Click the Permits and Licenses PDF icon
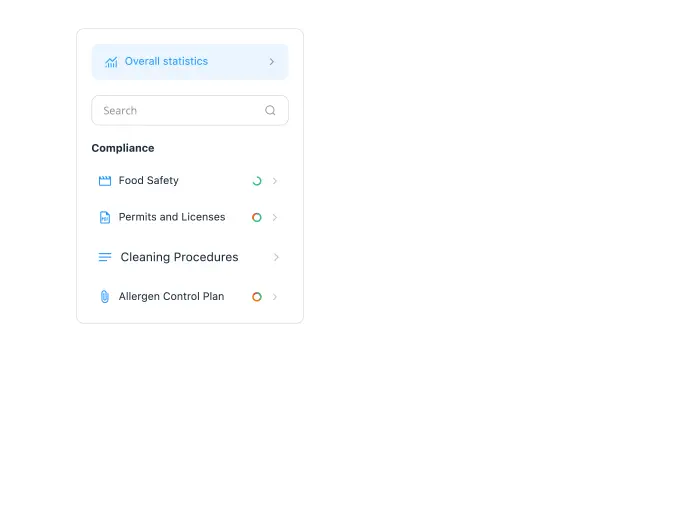Screen dimensions: 700x511 tap(105, 217)
